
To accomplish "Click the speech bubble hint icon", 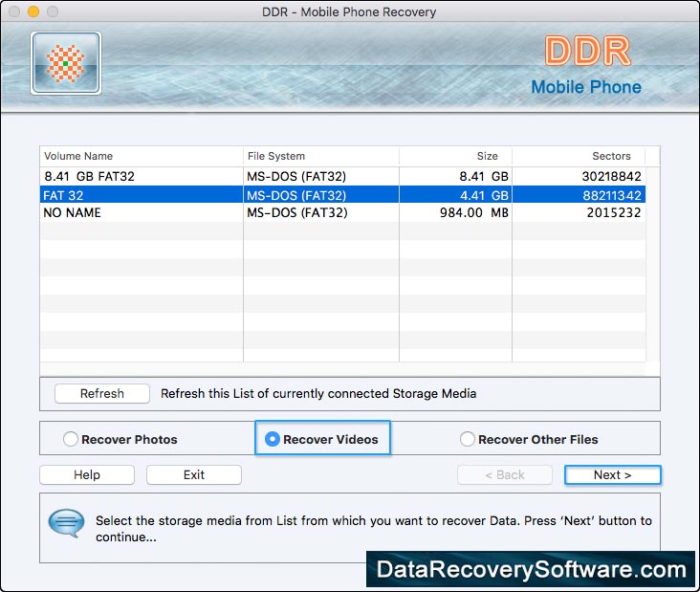I will [x=66, y=522].
